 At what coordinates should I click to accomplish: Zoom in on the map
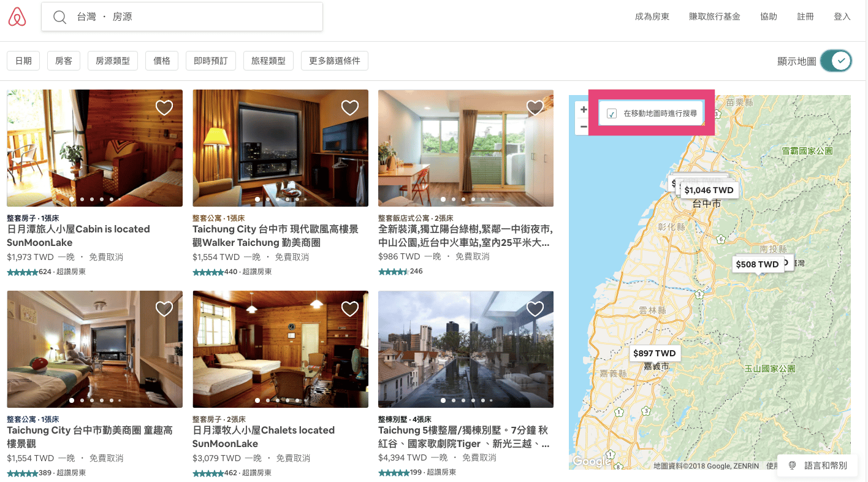point(584,110)
